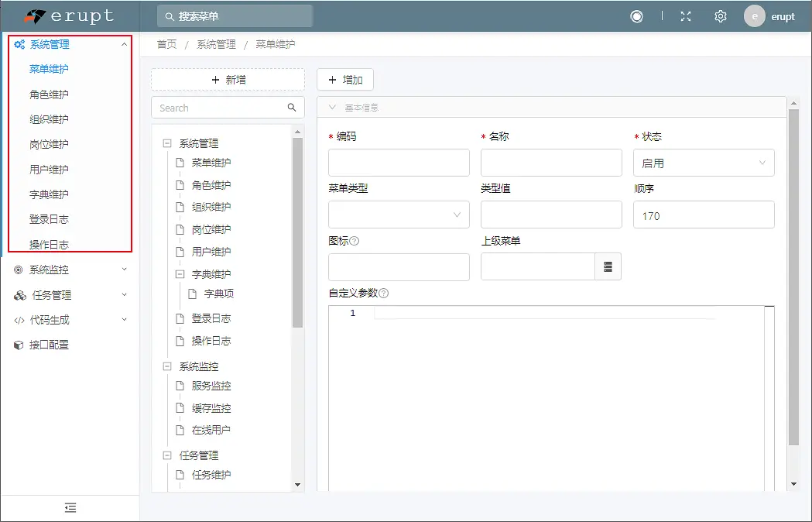Enter fullscreen via the top bar fullscreen icon
Image resolution: width=812 pixels, height=522 pixels.
[x=685, y=15]
